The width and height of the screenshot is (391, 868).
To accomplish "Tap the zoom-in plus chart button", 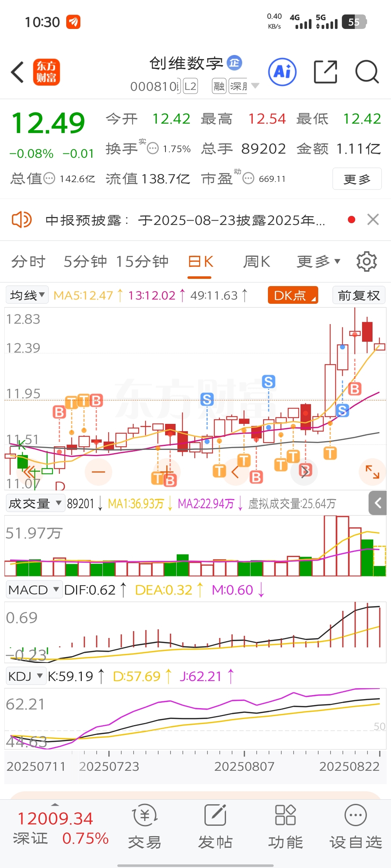I will [x=167, y=472].
